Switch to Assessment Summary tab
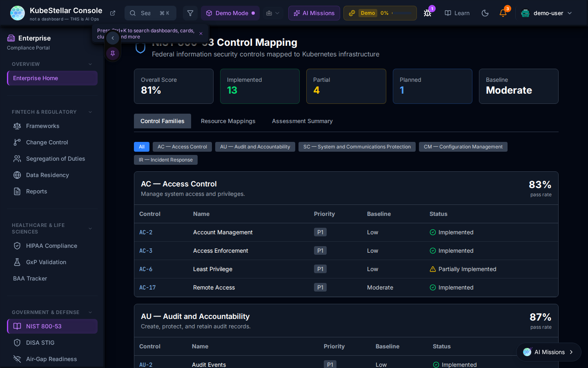This screenshot has width=588, height=368. (x=302, y=121)
